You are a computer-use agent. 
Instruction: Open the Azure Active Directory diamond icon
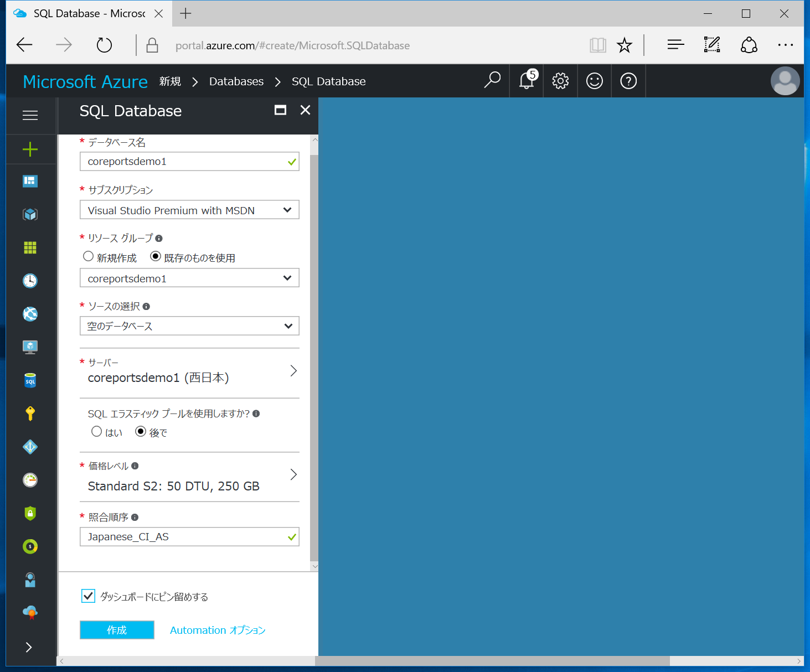click(x=30, y=447)
